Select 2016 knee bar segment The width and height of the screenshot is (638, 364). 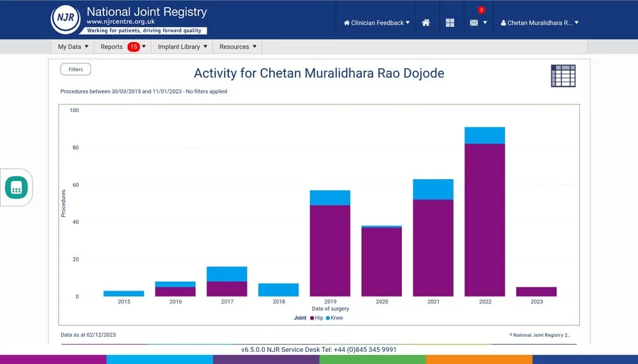pyautogui.click(x=175, y=284)
